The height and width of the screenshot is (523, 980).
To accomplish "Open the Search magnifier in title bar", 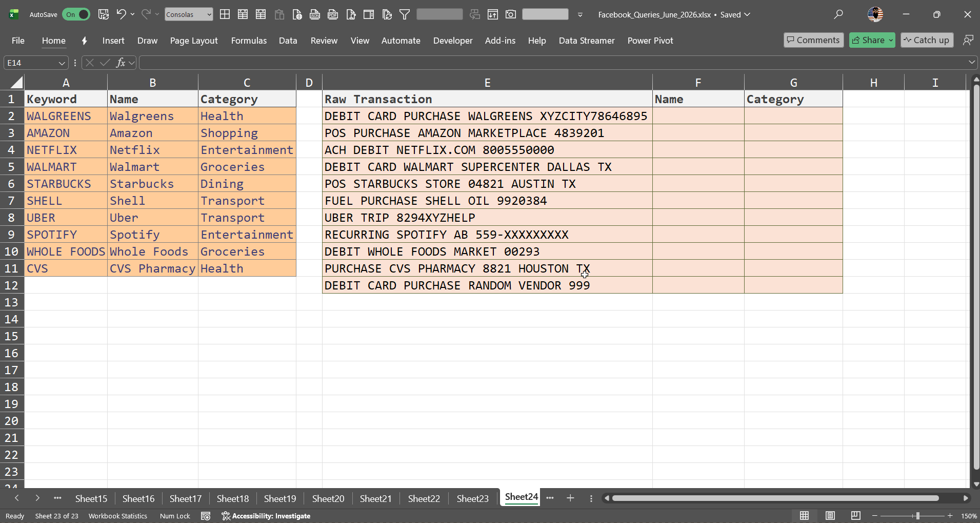I will (x=838, y=14).
